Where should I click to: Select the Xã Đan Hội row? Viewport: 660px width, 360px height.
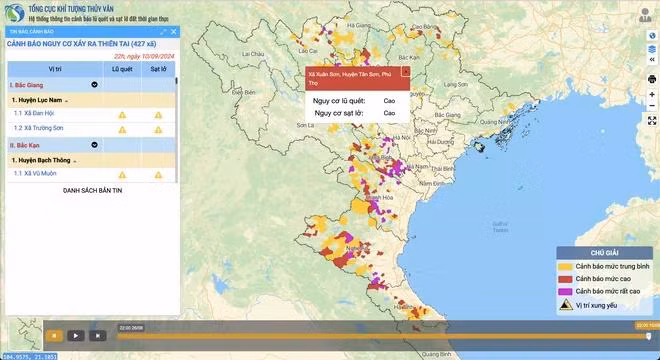click(91, 115)
